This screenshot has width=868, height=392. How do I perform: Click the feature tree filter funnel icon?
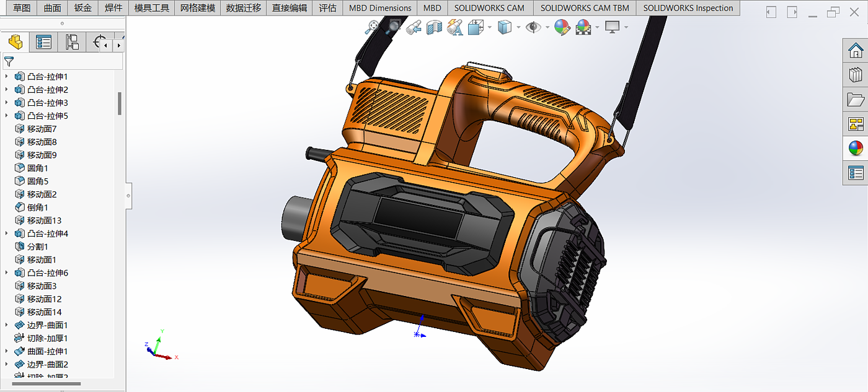[x=9, y=61]
